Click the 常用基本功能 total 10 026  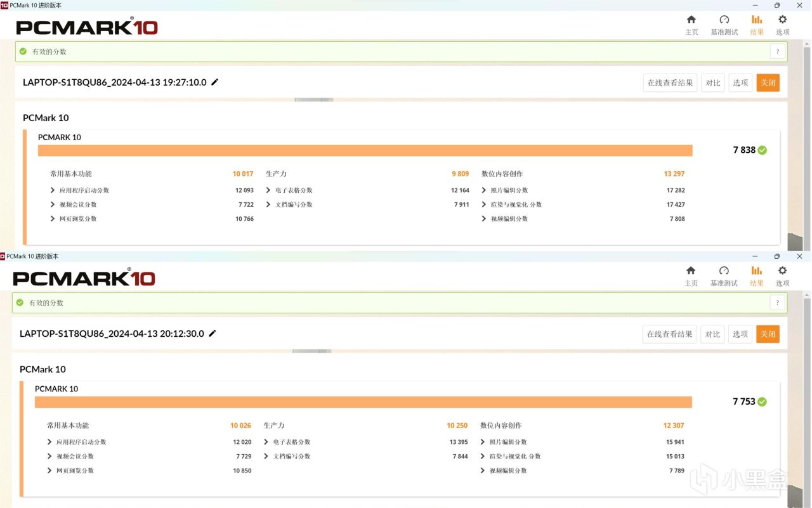tap(241, 426)
